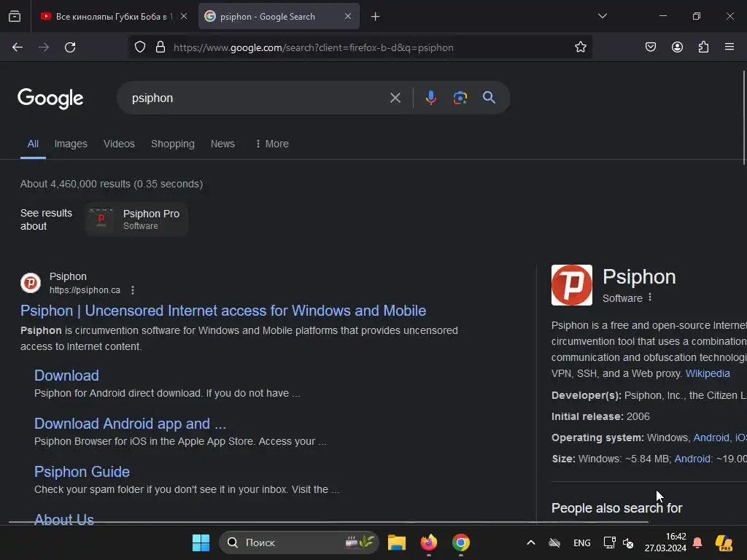Expand the More search filters menu

(x=272, y=144)
